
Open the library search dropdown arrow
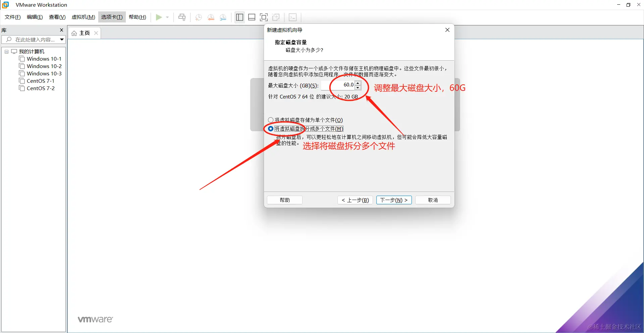tap(62, 40)
